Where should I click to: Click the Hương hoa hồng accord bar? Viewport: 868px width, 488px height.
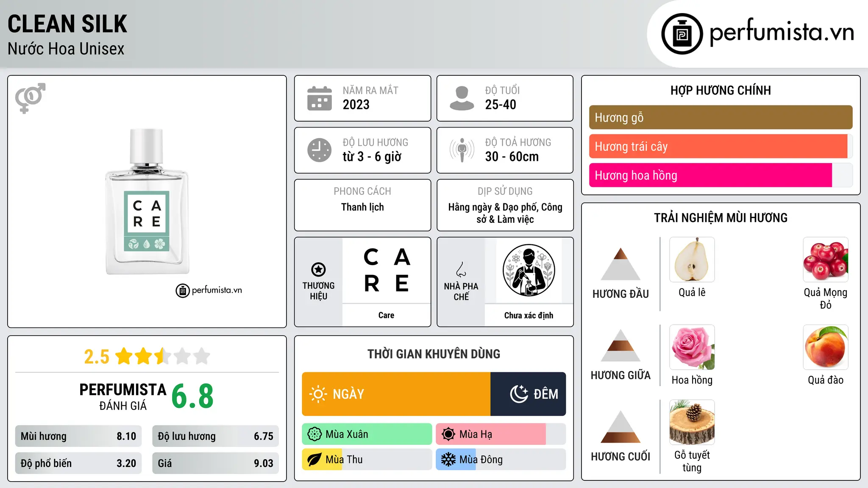coord(721,175)
